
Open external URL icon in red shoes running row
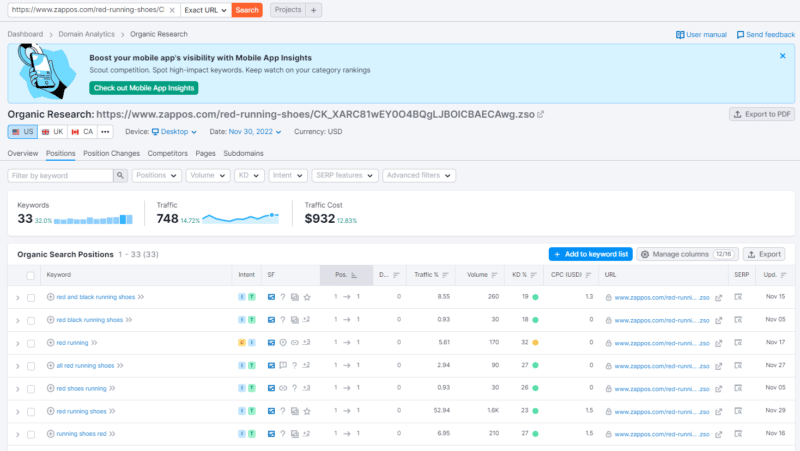(718, 389)
